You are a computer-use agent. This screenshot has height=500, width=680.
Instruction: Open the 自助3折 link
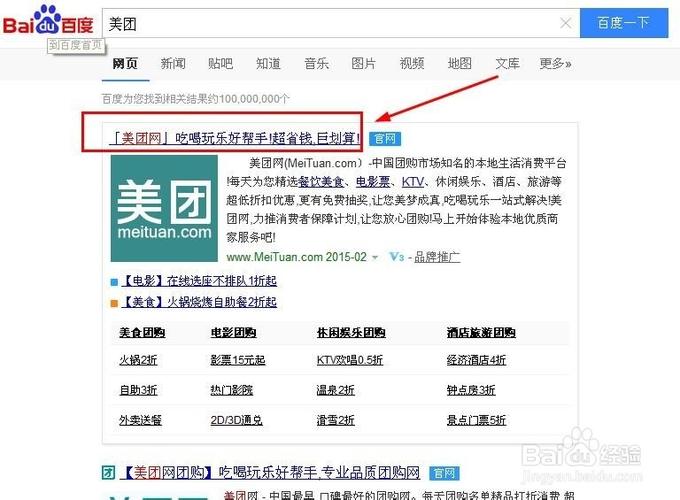click(x=138, y=390)
